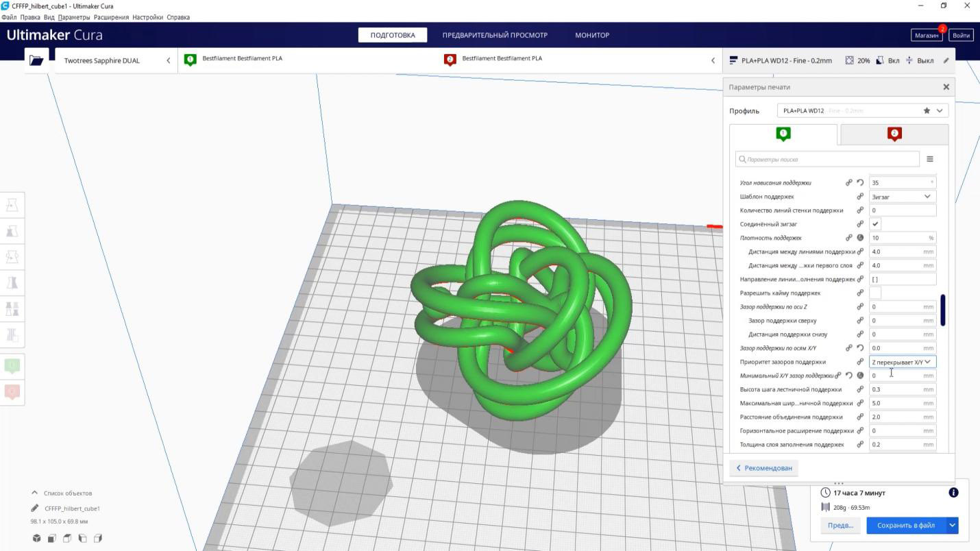This screenshot has width=980, height=551.
Task: Collapse the Список объектов object list
Action: [x=34, y=493]
